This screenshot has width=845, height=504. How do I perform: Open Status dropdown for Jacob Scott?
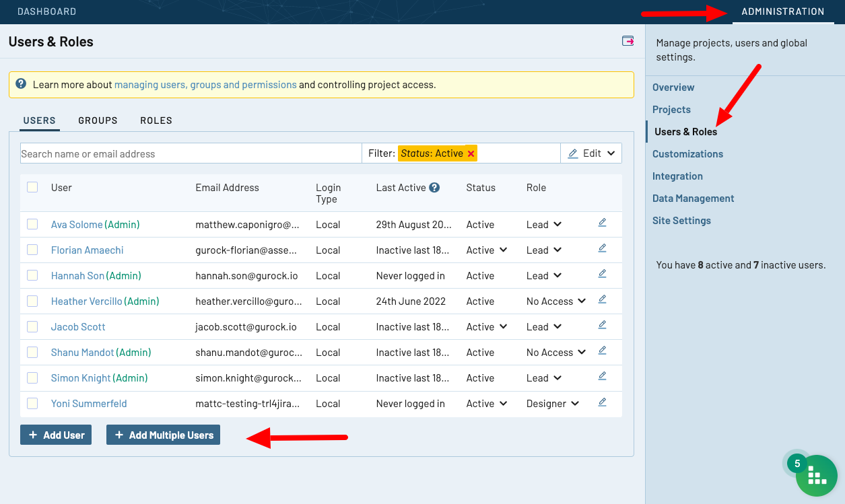(487, 327)
